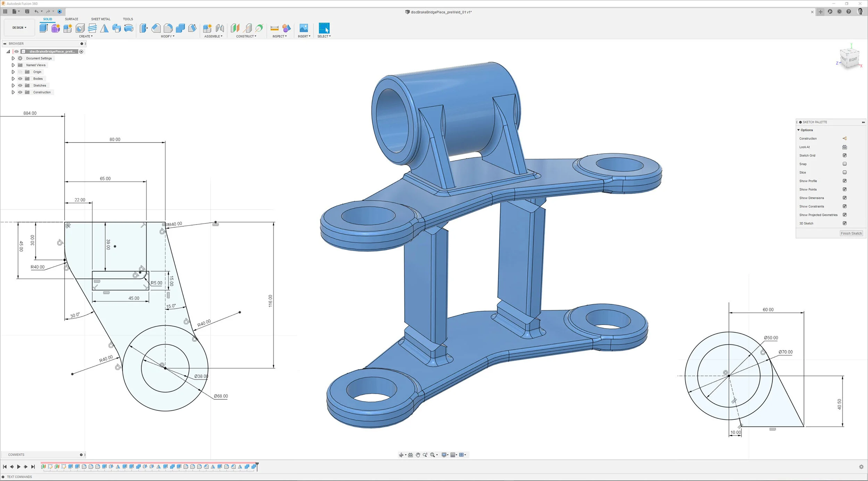Screen dimensions: 868x481
Task: Open the CONSTRUCT menu
Action: coord(246,36)
